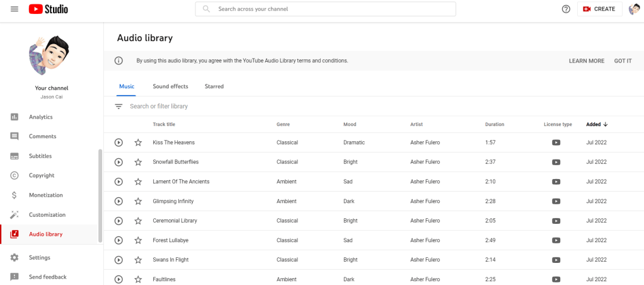The width and height of the screenshot is (644, 285).
Task: Open the hamburger navigation menu
Action: tap(14, 9)
